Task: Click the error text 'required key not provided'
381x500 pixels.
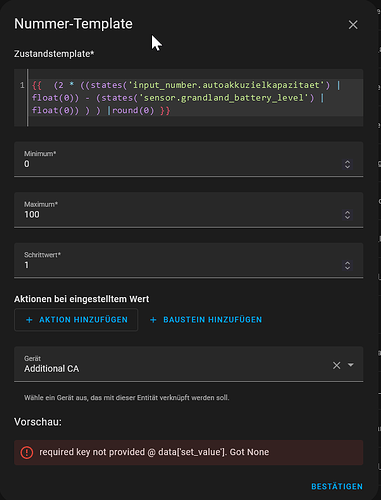Action: click(x=92, y=452)
